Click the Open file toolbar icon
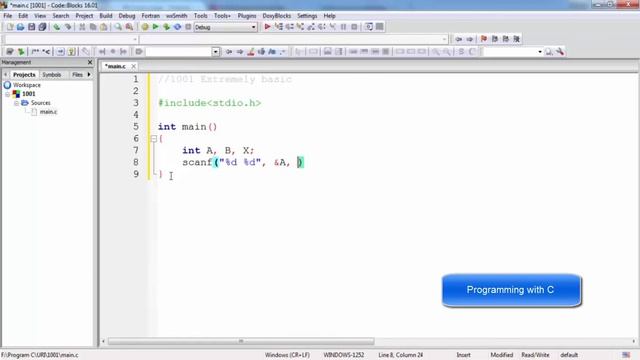This screenshot has width=640, height=360. (20, 27)
